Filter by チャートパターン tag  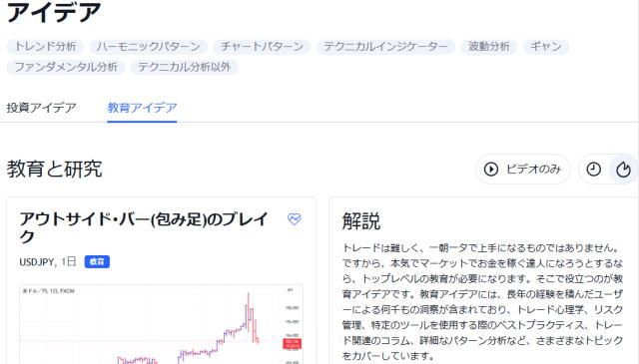pyautogui.click(x=262, y=47)
